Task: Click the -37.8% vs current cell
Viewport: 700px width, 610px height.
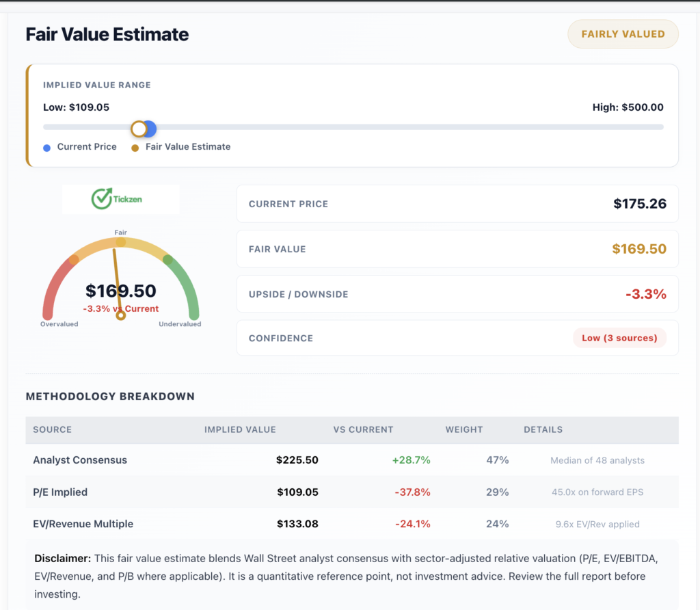Action: [x=412, y=492]
